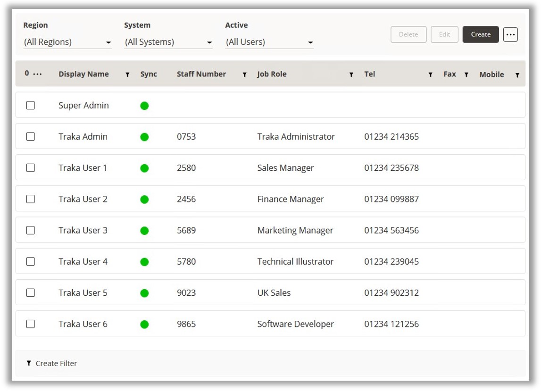Open the Fax column filter icon
This screenshot has width=541, height=392.
(466, 75)
